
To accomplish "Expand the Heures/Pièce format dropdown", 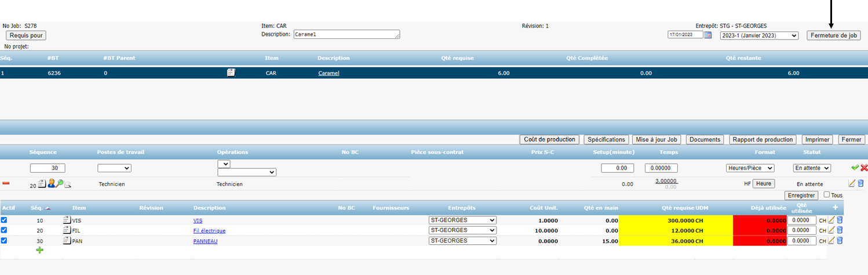I will (x=750, y=168).
